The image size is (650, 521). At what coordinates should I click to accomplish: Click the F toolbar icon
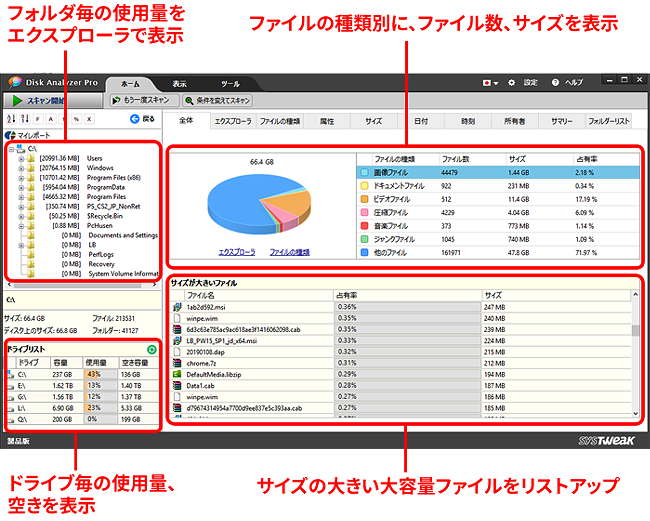click(38, 119)
